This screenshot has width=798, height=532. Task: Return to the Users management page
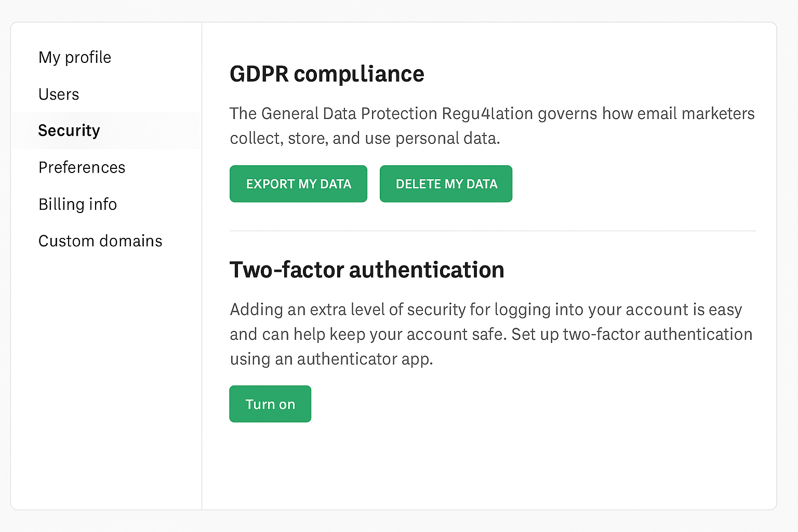click(x=58, y=94)
